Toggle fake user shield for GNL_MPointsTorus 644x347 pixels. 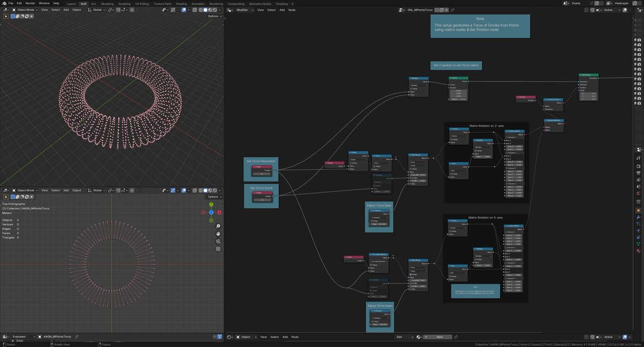[x=436, y=10]
